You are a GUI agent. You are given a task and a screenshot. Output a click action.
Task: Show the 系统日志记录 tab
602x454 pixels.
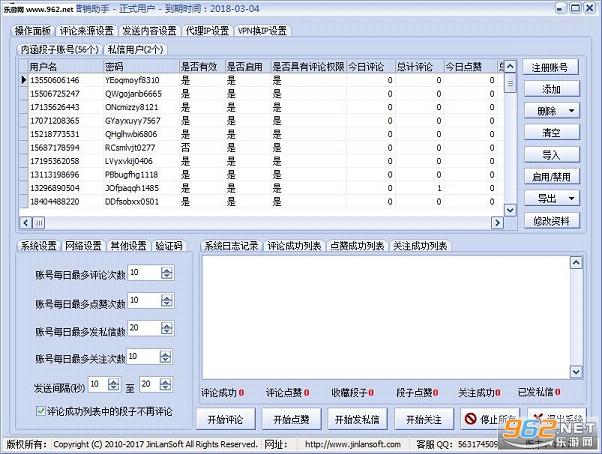(231, 246)
